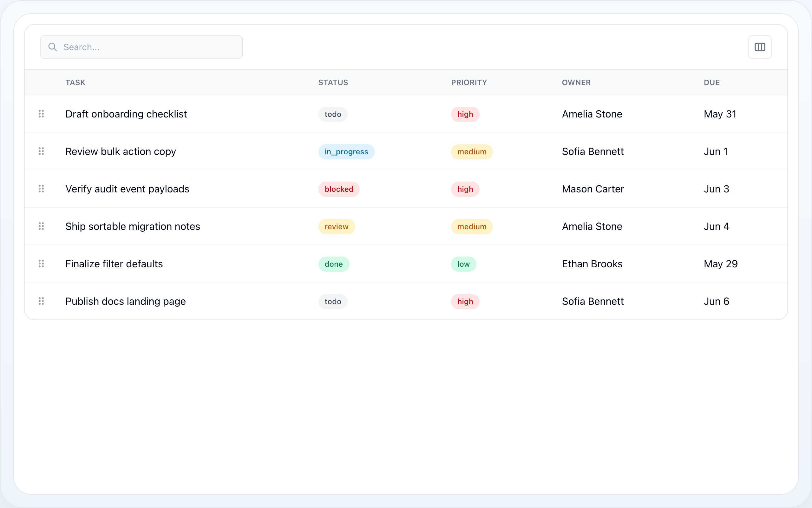Sort by the OWNER column header
This screenshot has width=812, height=508.
click(x=576, y=83)
